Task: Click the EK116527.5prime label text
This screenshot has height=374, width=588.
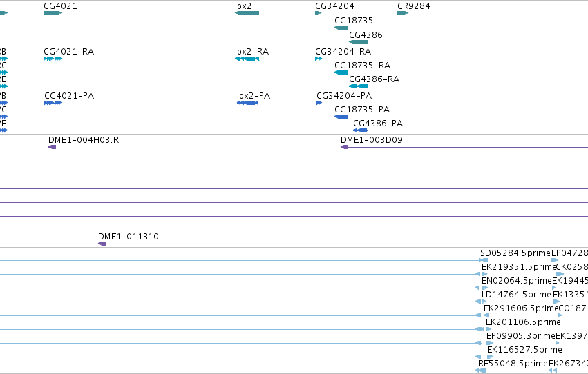Action: [524, 350]
